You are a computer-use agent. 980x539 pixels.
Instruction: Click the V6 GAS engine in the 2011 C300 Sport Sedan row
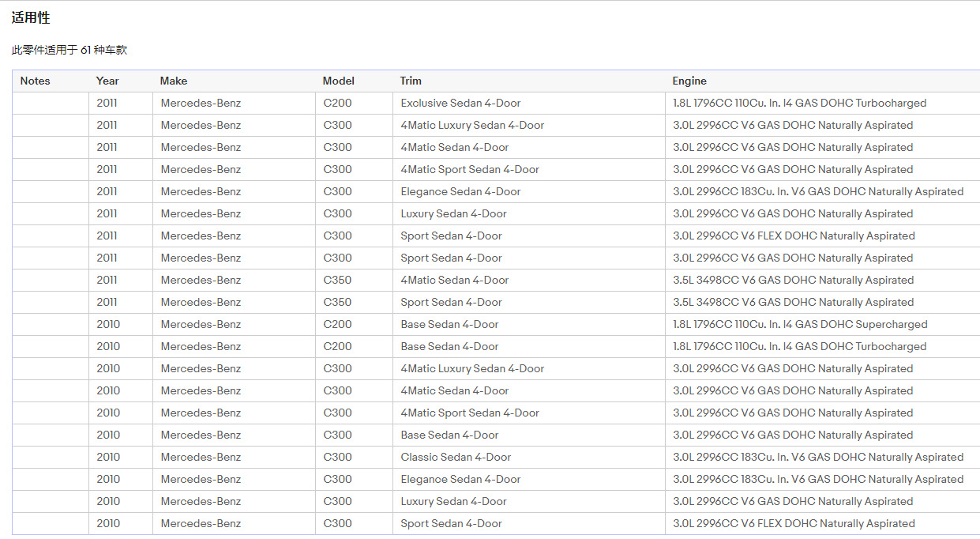(x=793, y=258)
